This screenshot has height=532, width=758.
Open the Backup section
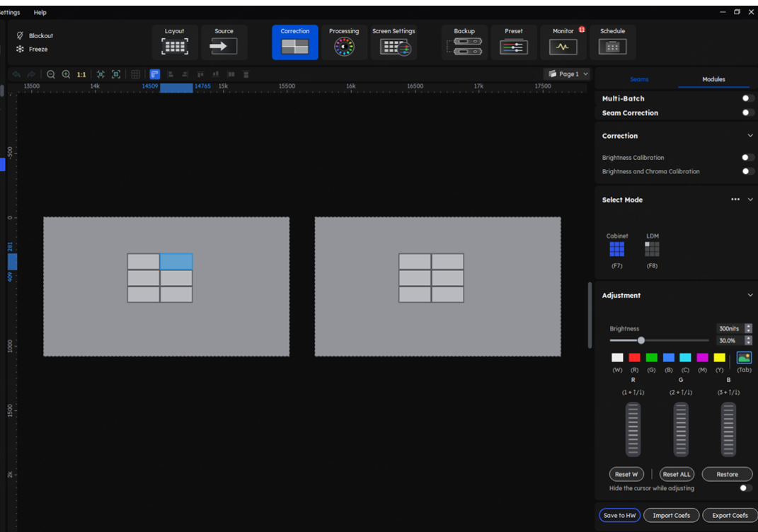(464, 42)
